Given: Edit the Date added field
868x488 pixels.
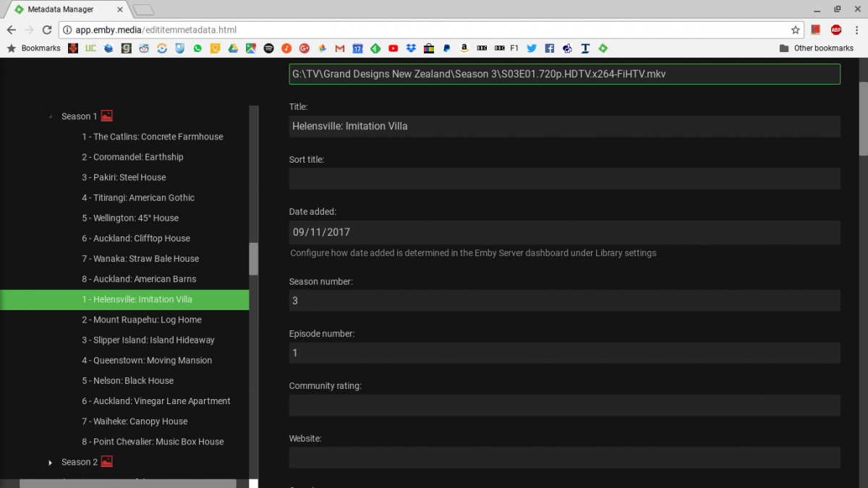Looking at the screenshot, I should click(565, 232).
